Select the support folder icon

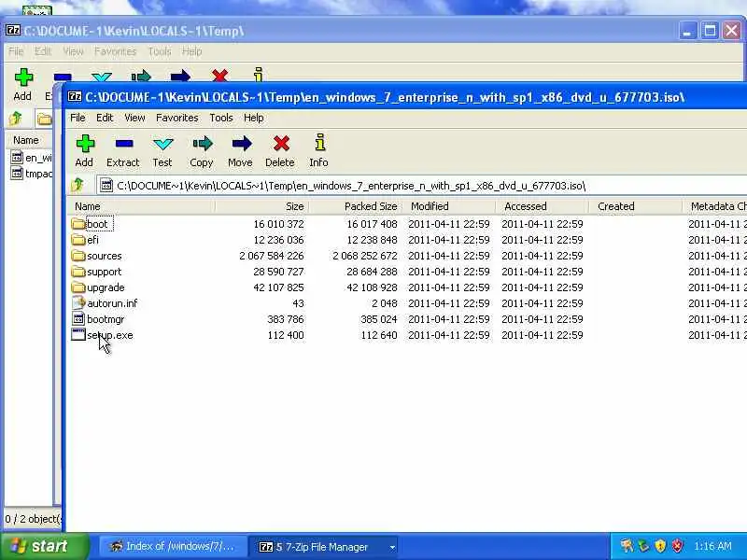tap(78, 272)
